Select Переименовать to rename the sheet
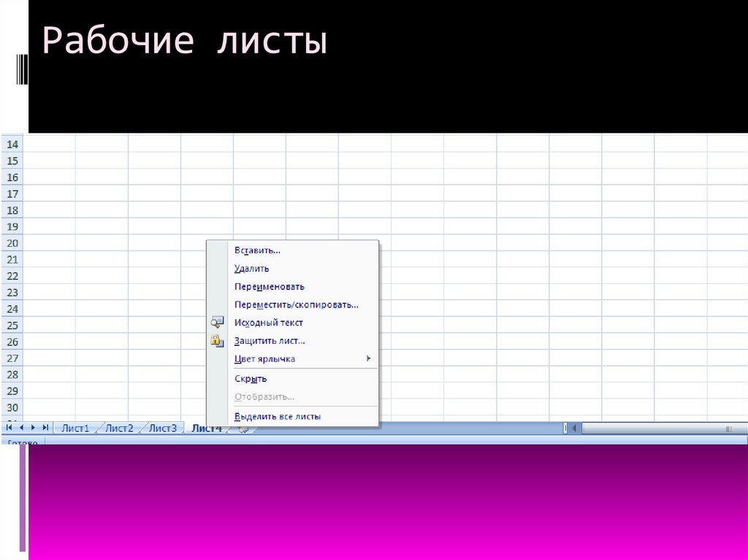The height and width of the screenshot is (560, 748). pos(269,286)
